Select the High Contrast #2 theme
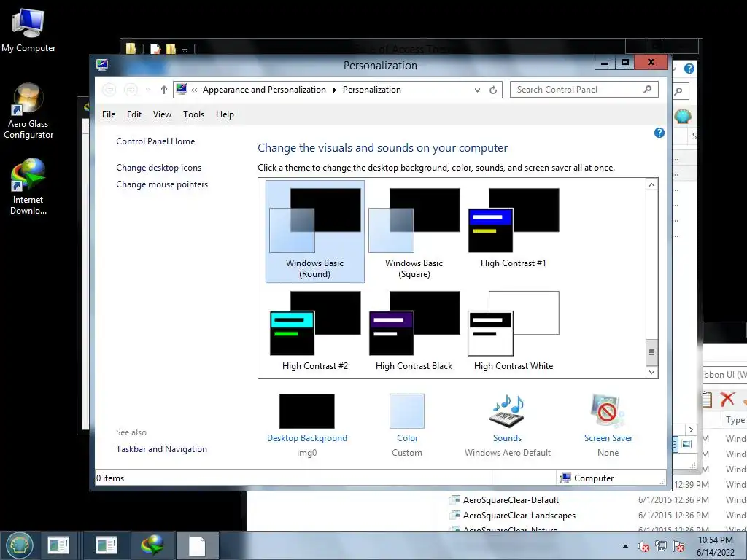This screenshot has height=560, width=747. click(x=315, y=330)
